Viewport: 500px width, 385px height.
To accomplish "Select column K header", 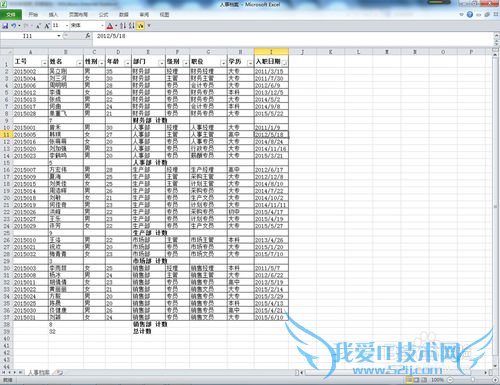I will pyautogui.click(x=330, y=52).
